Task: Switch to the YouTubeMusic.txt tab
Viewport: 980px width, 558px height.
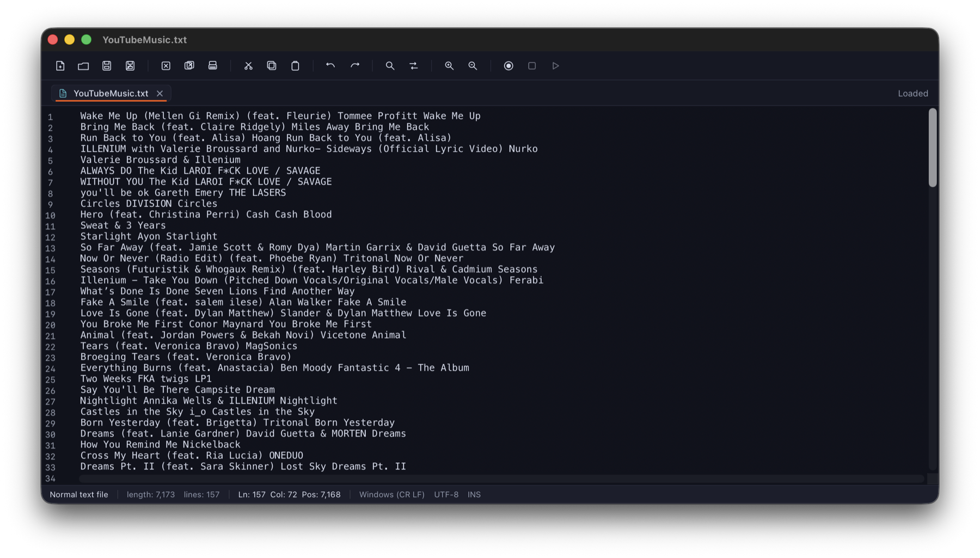Action: point(111,94)
